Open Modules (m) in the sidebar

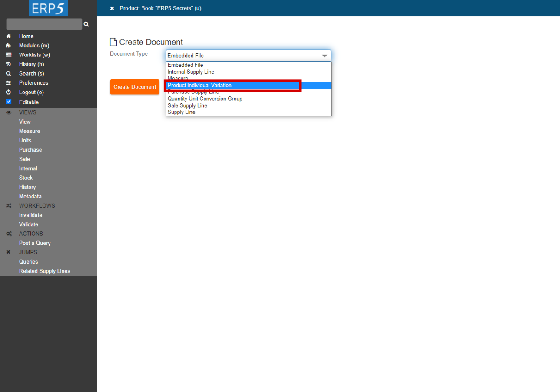34,46
